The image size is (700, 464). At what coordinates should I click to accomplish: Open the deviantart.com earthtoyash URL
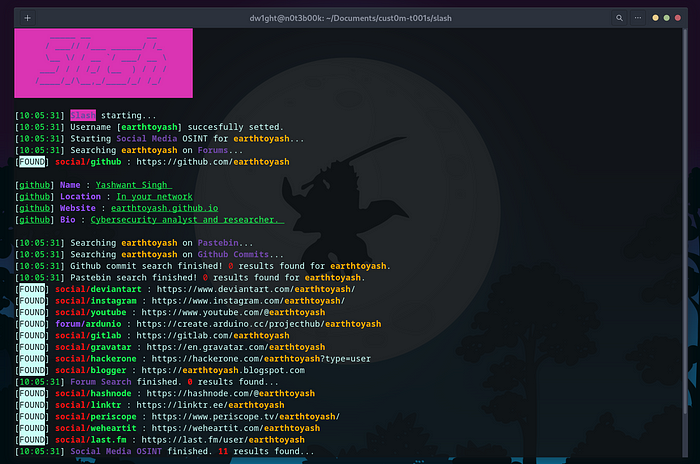point(256,289)
